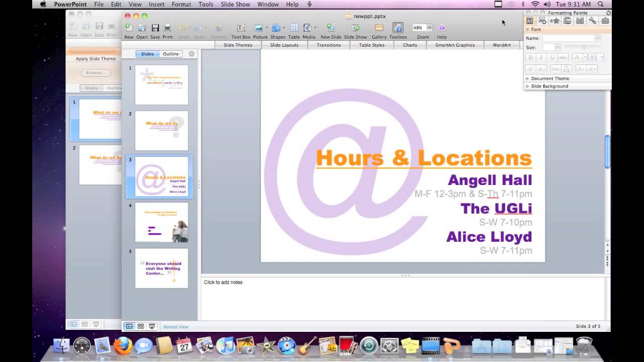Insert a Text Box from the toolbar
This screenshot has width=644, height=362.
pos(241,28)
